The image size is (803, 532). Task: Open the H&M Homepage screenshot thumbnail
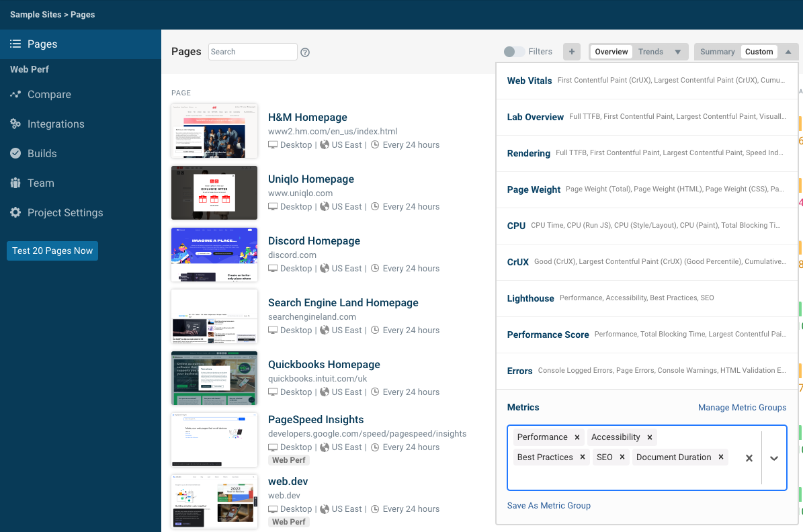click(x=214, y=131)
